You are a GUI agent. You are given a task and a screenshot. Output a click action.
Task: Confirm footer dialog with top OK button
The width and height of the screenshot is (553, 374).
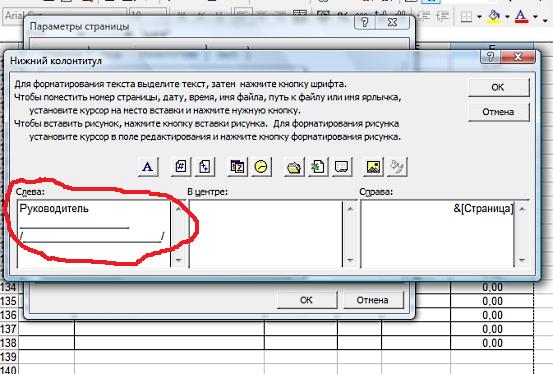tap(498, 87)
